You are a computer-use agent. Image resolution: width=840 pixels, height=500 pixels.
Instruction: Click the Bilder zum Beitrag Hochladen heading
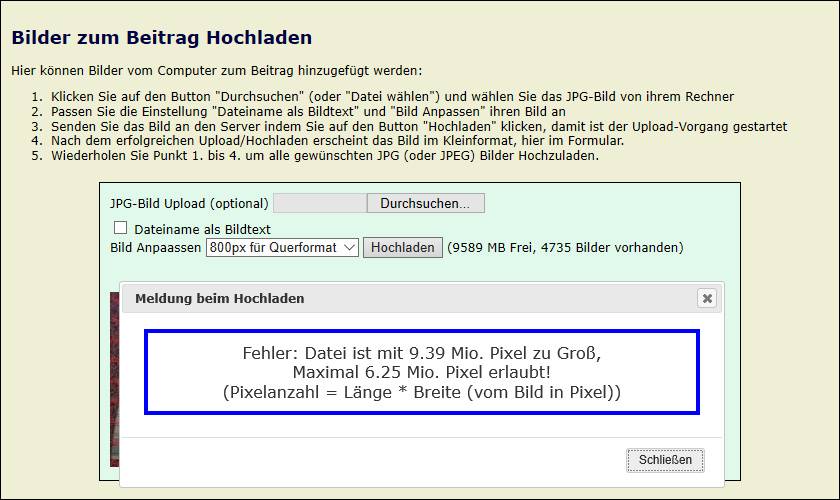pos(162,38)
